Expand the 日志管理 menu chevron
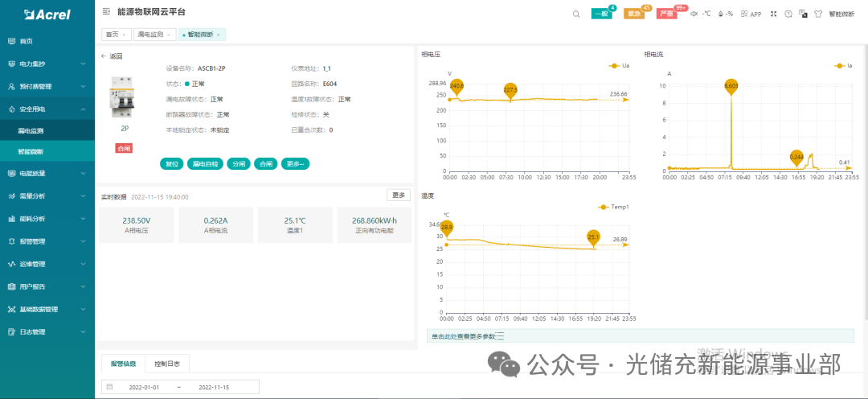Image resolution: width=868 pixels, height=399 pixels. coord(83,332)
